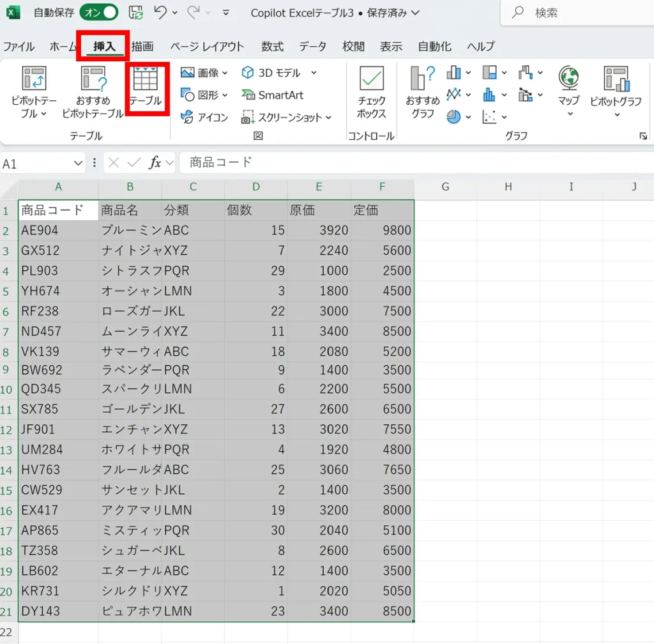Insert a SmartArt graphic
Image resolution: width=654 pixels, height=644 pixels.
pos(273,95)
